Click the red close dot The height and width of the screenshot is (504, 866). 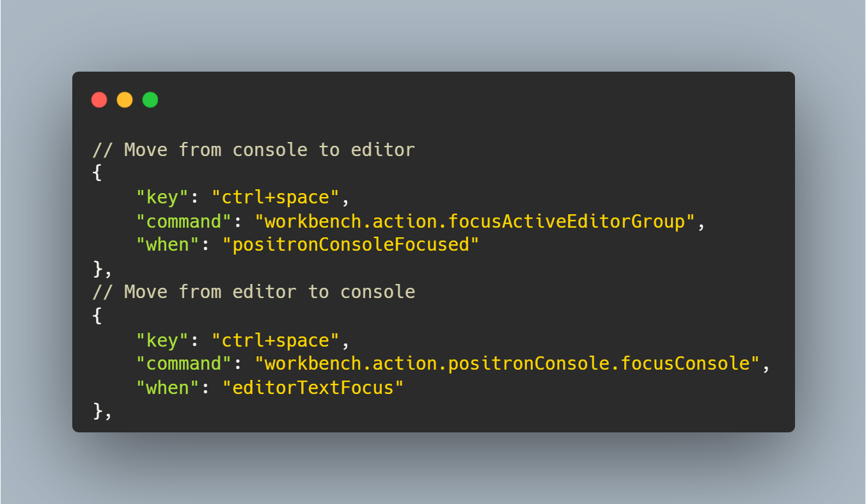pyautogui.click(x=99, y=100)
